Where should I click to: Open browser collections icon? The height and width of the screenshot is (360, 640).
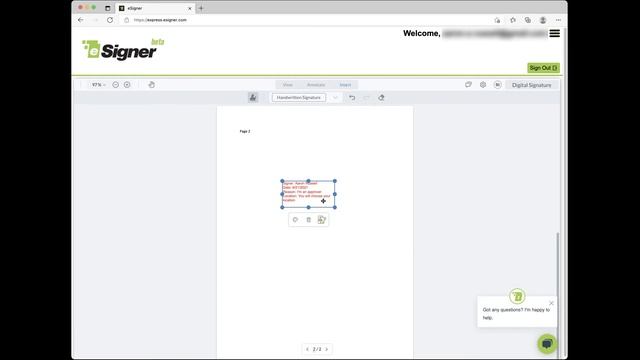click(528, 20)
